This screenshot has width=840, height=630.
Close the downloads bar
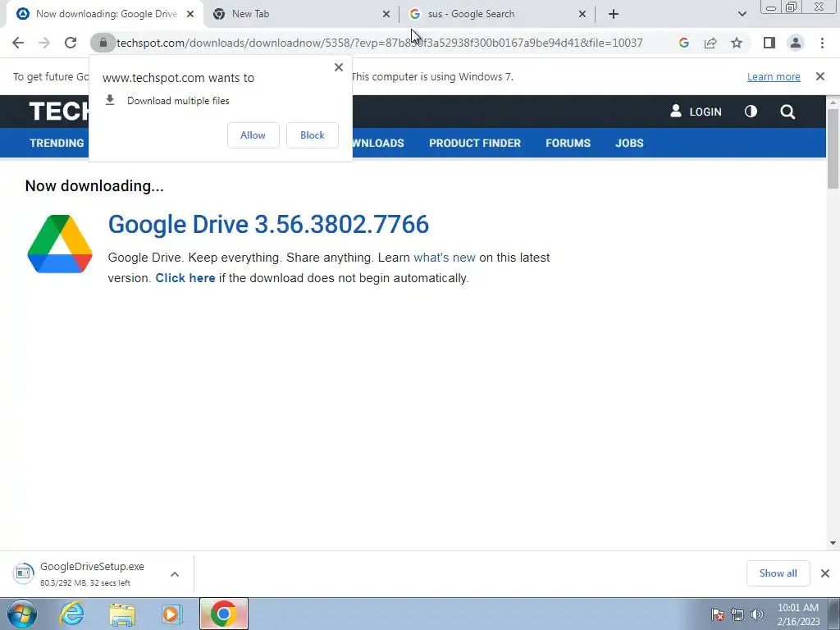825,573
